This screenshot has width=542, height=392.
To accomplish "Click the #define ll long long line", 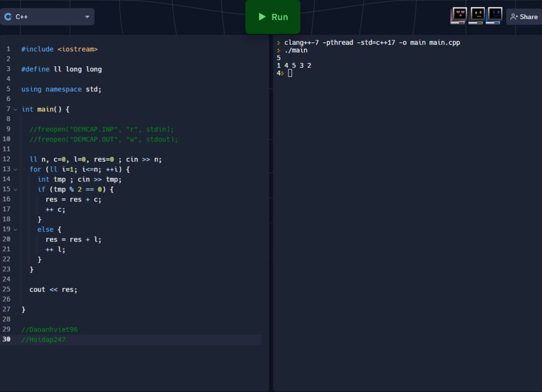I will [61, 69].
